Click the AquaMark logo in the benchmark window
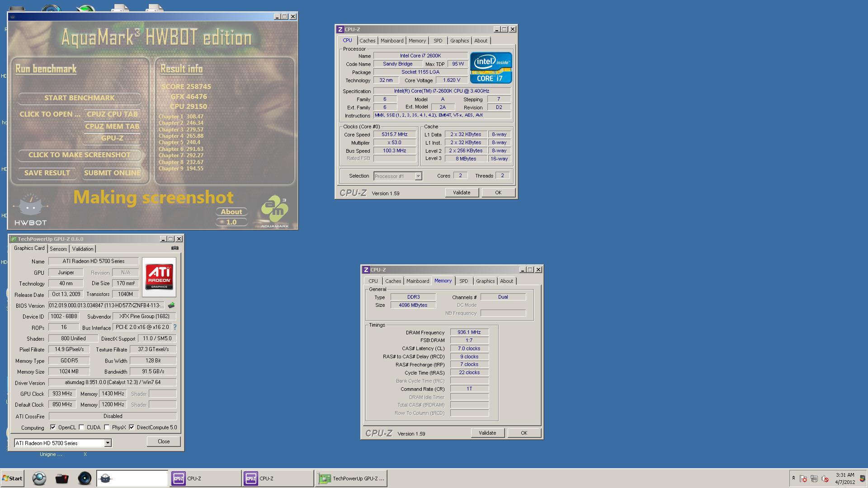Image resolution: width=868 pixels, height=488 pixels. coord(274,211)
